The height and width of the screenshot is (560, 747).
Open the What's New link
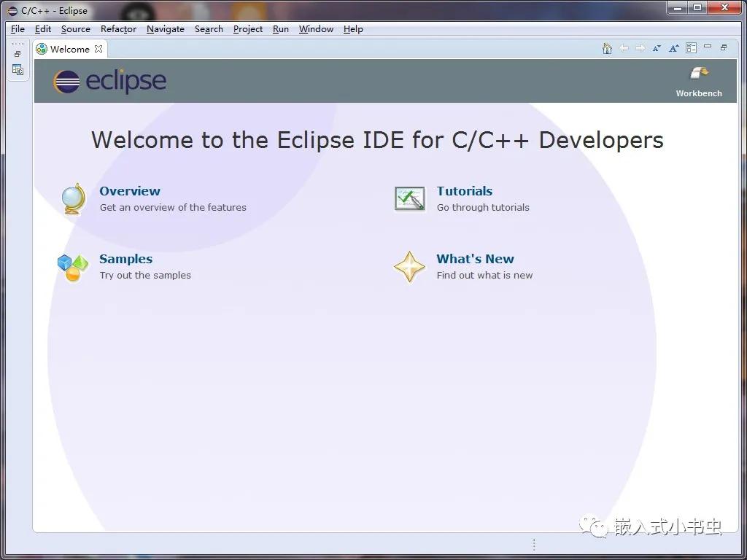pyautogui.click(x=475, y=259)
